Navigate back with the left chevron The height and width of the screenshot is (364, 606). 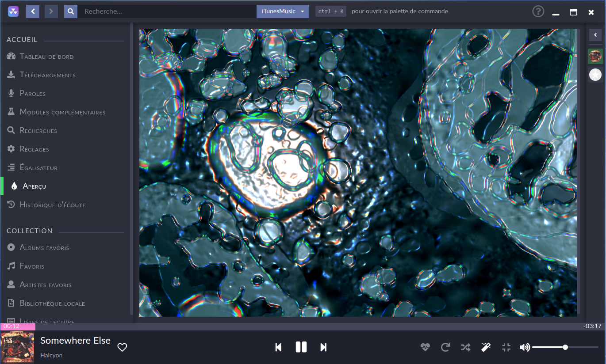tap(33, 11)
